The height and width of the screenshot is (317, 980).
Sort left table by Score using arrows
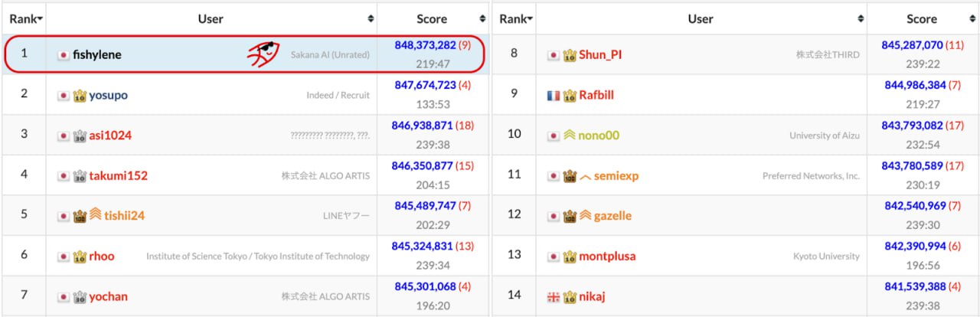pos(482,18)
